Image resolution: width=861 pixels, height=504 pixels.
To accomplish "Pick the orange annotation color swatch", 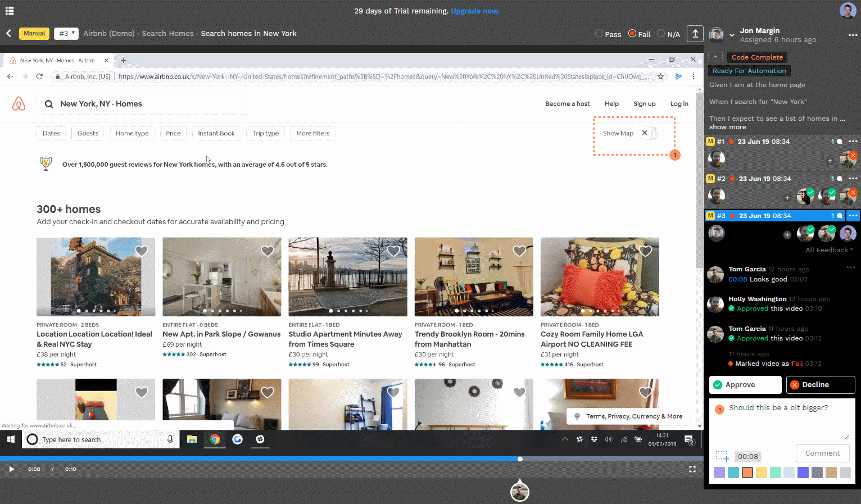I will tap(747, 473).
